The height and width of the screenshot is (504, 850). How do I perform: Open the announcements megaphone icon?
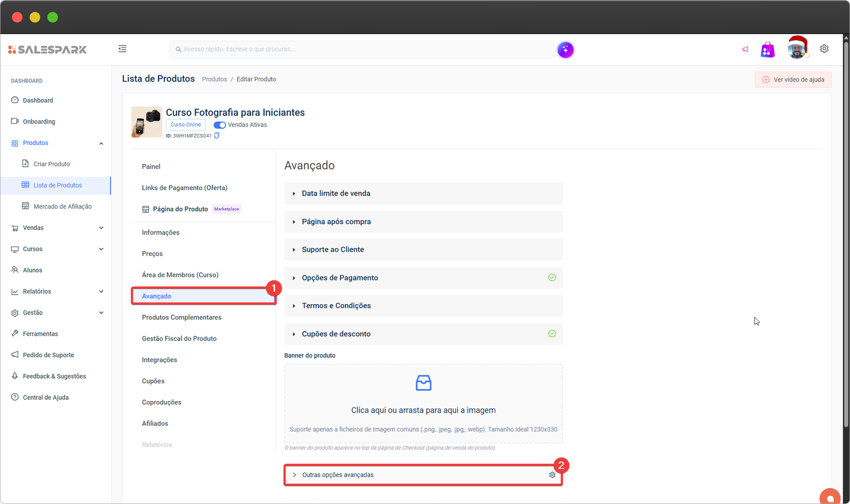(745, 49)
